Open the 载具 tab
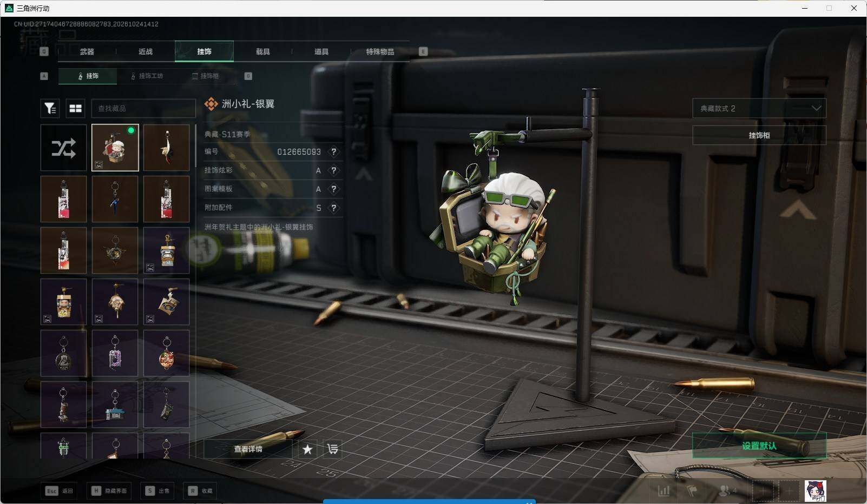The height and width of the screenshot is (504, 867). coord(262,51)
